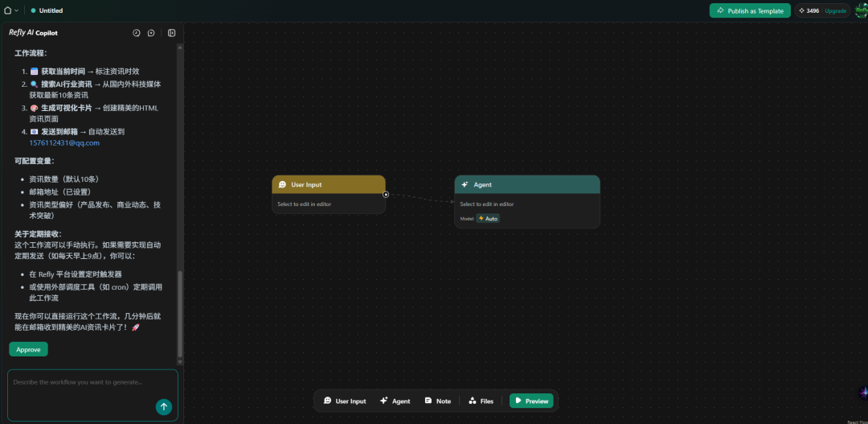This screenshot has height=424, width=868.
Task: Click the User Input node output connector
Action: pos(386,195)
